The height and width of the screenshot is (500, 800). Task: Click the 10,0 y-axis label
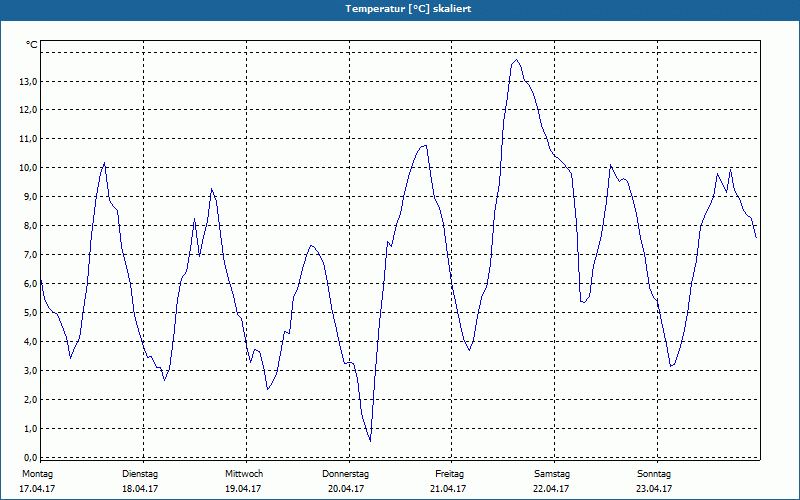pyautogui.click(x=28, y=168)
